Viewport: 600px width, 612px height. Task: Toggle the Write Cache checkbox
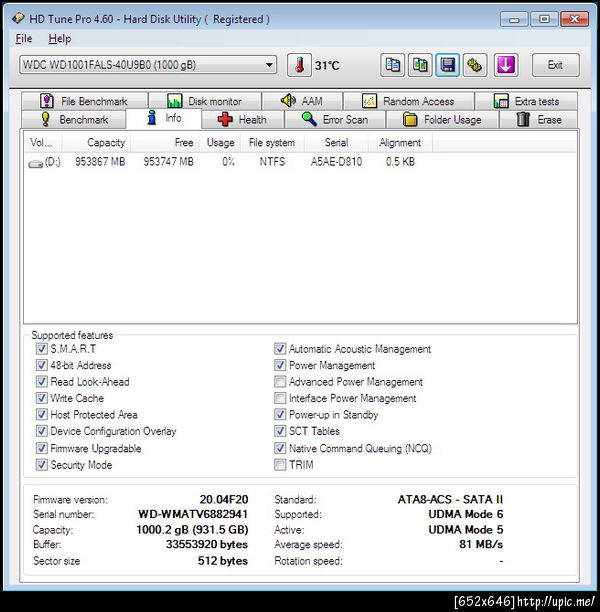pyautogui.click(x=41, y=398)
